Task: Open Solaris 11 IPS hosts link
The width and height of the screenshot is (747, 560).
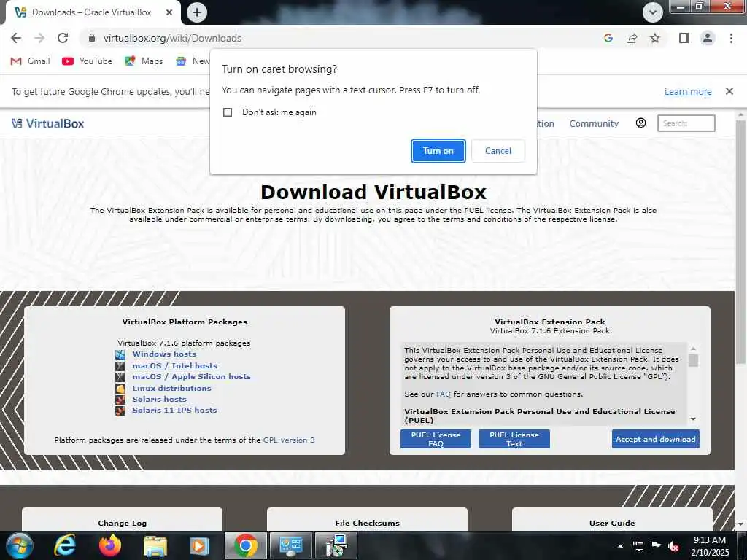Action: (x=174, y=410)
